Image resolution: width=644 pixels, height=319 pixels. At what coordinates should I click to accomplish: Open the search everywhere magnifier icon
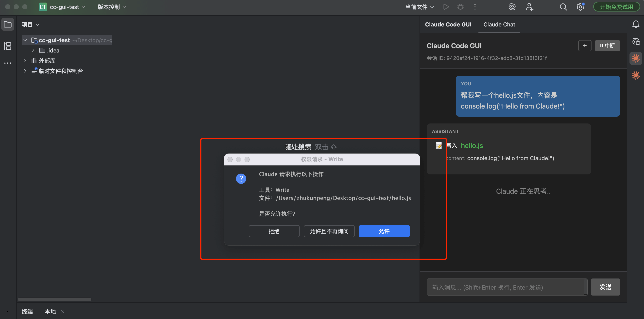[563, 7]
